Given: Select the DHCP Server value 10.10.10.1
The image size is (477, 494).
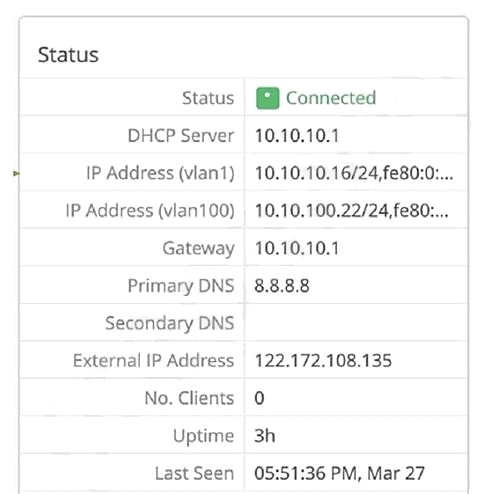Looking at the screenshot, I should (297, 136).
